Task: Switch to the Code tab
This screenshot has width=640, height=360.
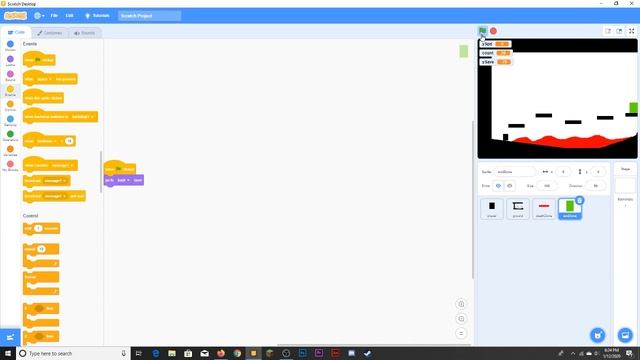Action: pos(16,32)
